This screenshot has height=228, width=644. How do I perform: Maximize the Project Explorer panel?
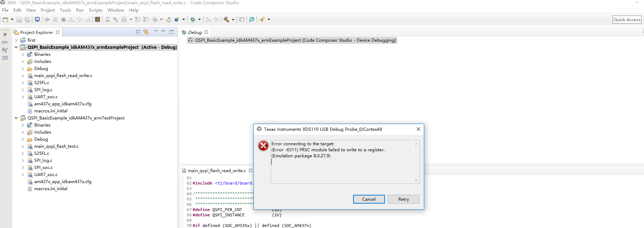[171, 32]
